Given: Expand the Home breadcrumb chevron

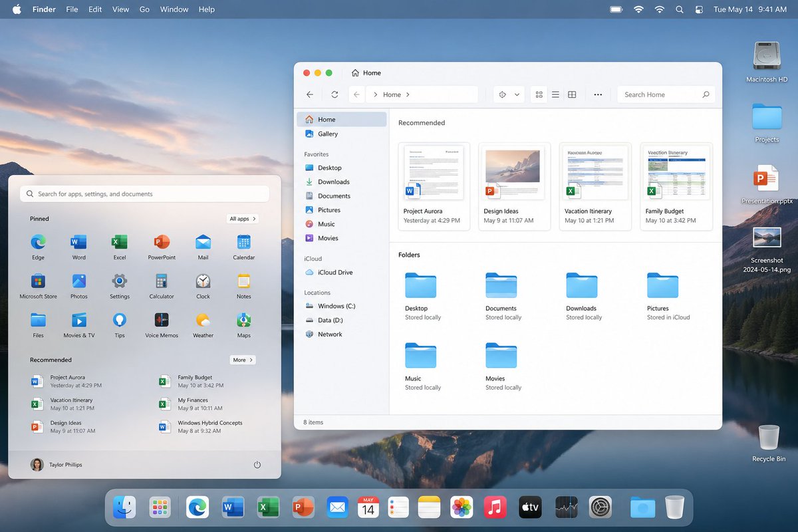Looking at the screenshot, I should coord(408,94).
